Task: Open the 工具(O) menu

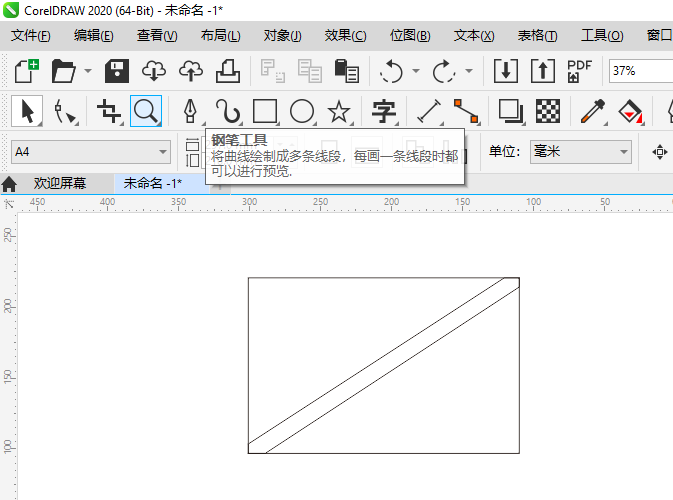Action: (x=602, y=36)
